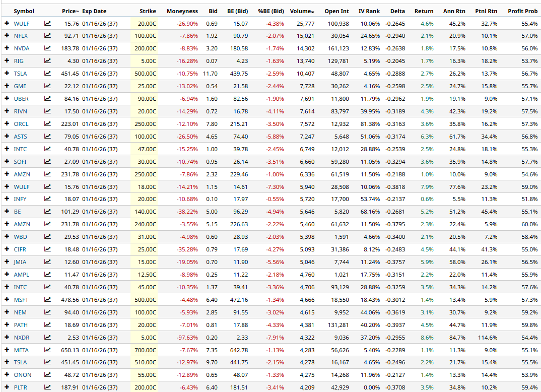Image resolution: width=541 pixels, height=392 pixels.
Task: Open the JMIA symbol link
Action: [x=20, y=262]
